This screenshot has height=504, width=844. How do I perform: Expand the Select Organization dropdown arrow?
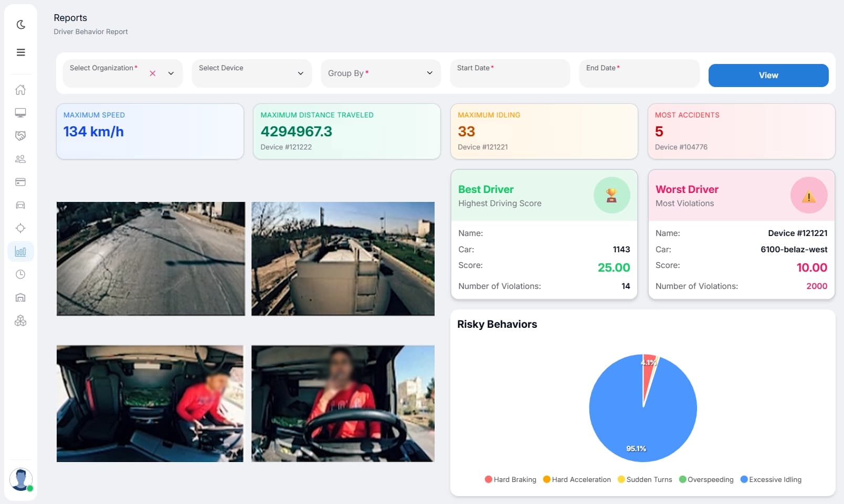tap(171, 73)
